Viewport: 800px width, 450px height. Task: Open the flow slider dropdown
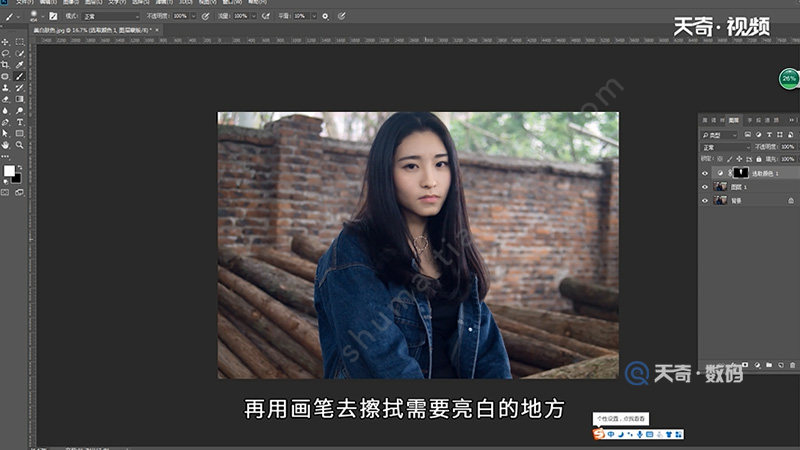tap(254, 16)
